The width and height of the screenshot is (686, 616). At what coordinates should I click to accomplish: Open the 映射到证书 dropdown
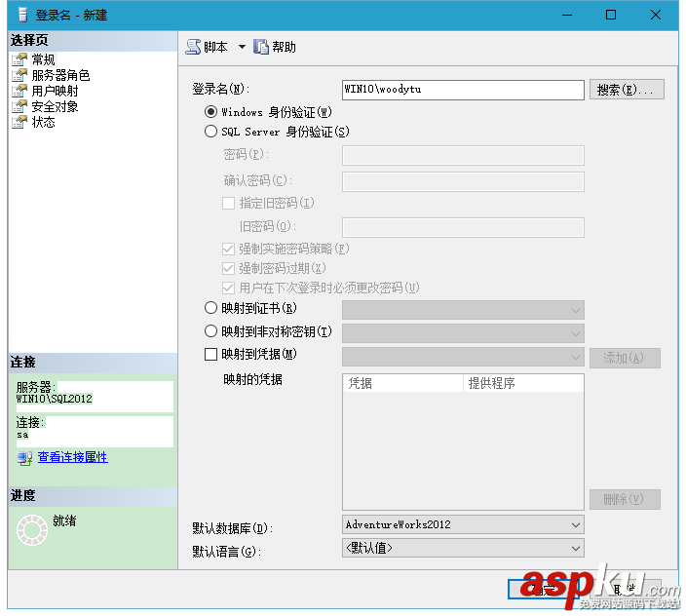(463, 310)
